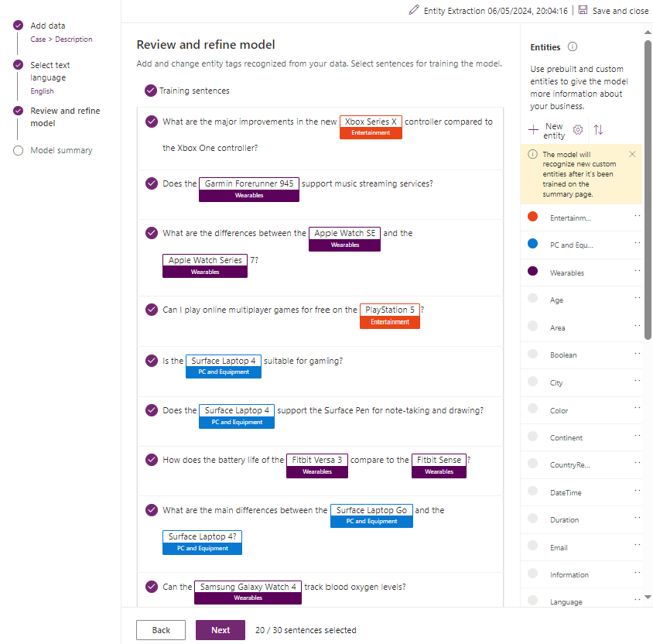Deselect the Xbox Series X sentence
This screenshot has height=644, width=653.
coord(152,122)
